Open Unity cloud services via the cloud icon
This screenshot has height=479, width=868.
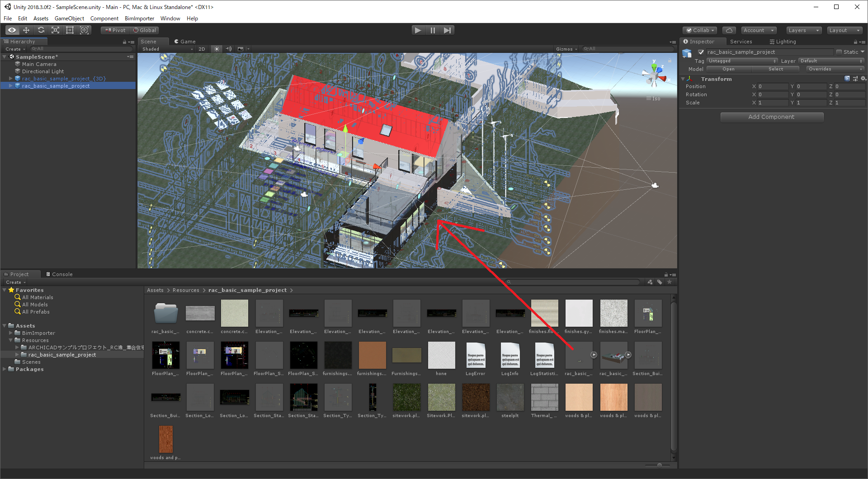pyautogui.click(x=729, y=30)
